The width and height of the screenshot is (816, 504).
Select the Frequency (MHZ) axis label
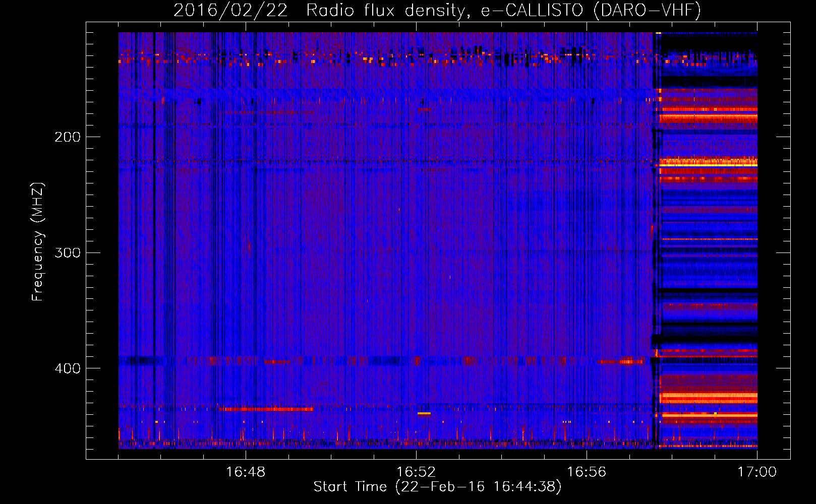(x=38, y=242)
